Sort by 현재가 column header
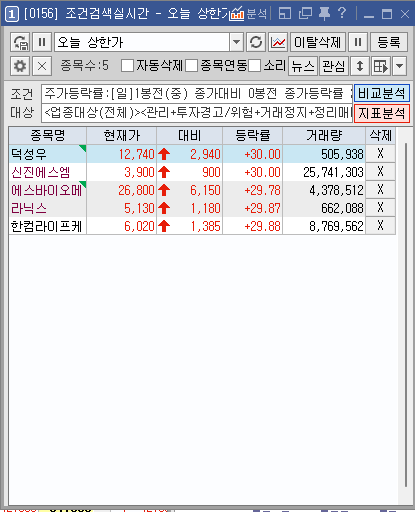 122,135
